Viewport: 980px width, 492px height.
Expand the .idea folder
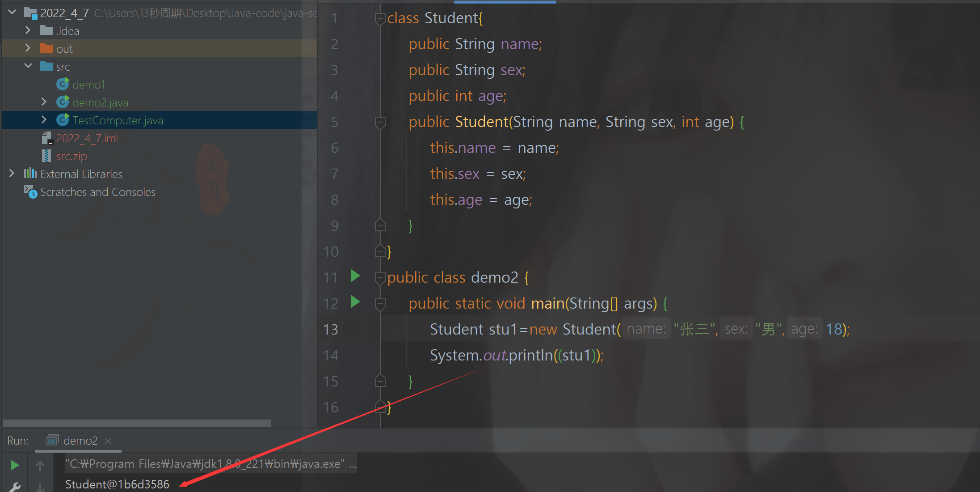[x=28, y=30]
